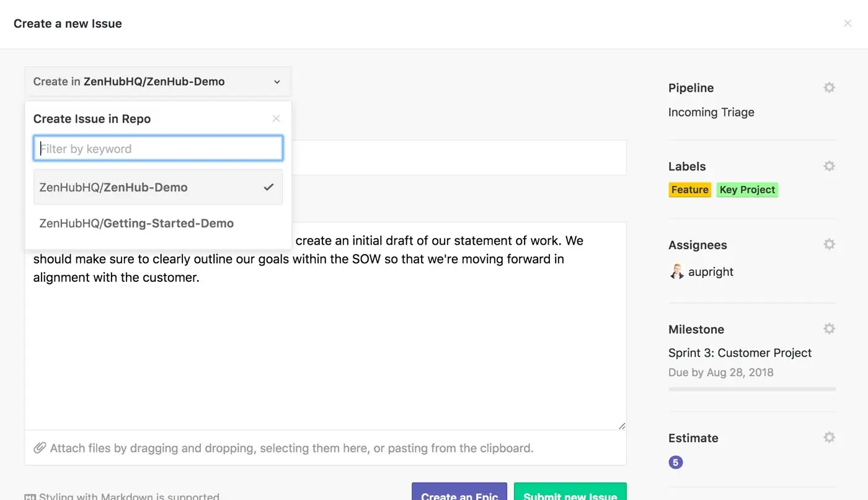
Task: Open the Milestone settings gear
Action: point(829,329)
